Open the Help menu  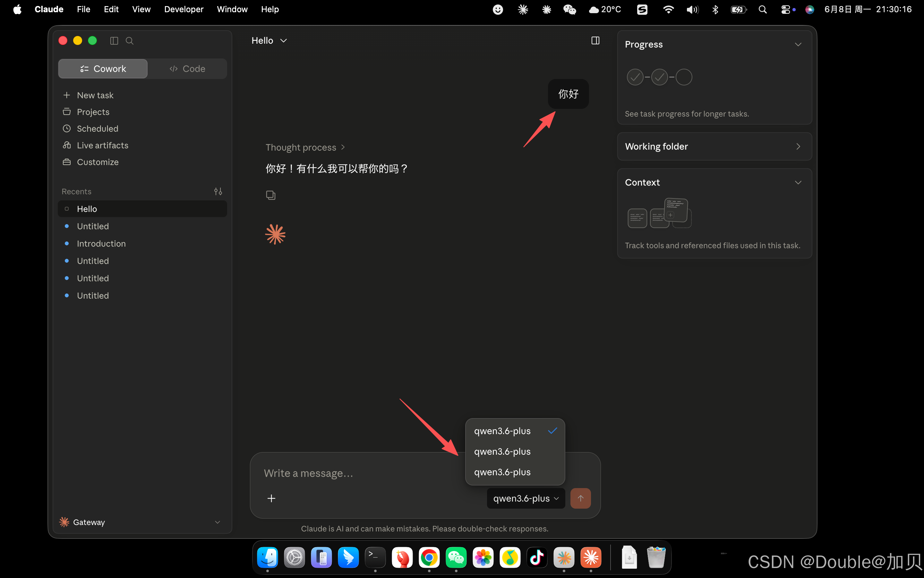point(270,10)
